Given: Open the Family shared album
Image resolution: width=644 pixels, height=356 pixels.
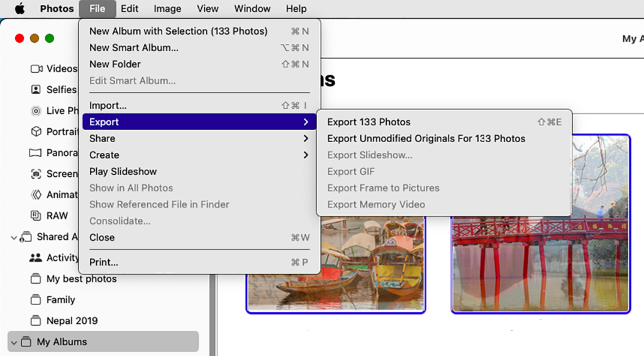Looking at the screenshot, I should click(x=60, y=300).
